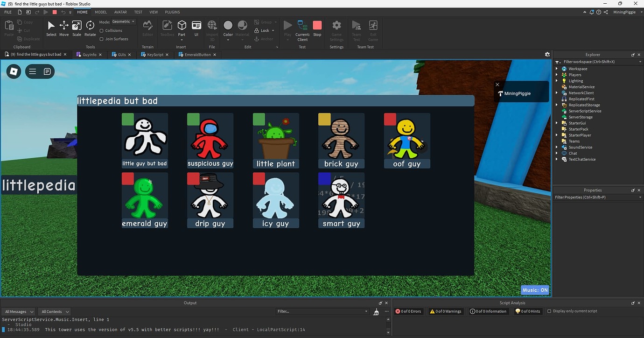The width and height of the screenshot is (644, 338).
Task: Switch Current: Client view
Action: tap(302, 31)
